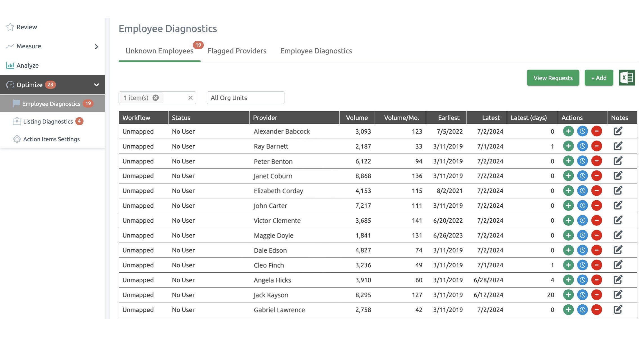Viewport: 644px width, 337px height.
Task: Click earliest date 7/5/2022
Action: 450,131
